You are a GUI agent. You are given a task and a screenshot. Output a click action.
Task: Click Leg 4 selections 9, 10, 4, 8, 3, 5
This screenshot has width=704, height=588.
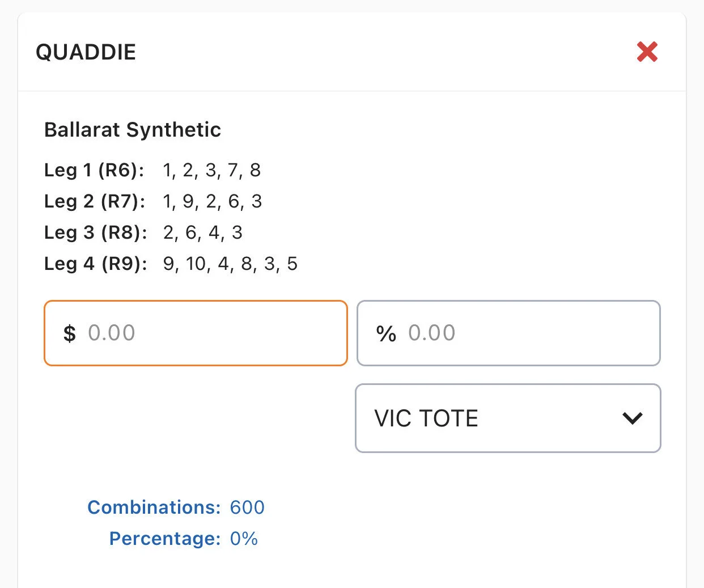(x=230, y=264)
